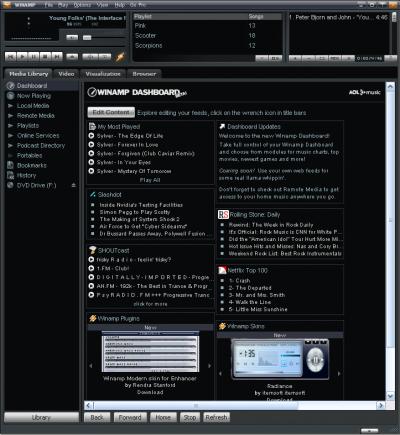
Task: Show previous Winamp Plugins item
Action: (91, 366)
